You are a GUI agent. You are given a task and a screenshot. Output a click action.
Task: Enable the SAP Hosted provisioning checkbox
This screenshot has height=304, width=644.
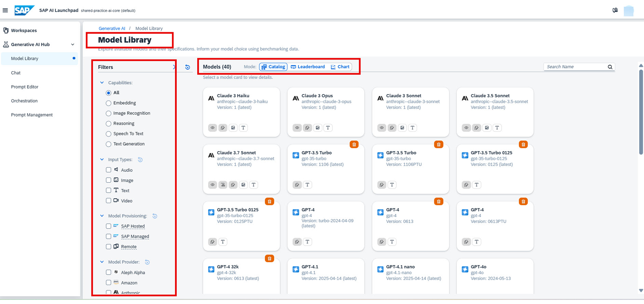click(x=109, y=226)
